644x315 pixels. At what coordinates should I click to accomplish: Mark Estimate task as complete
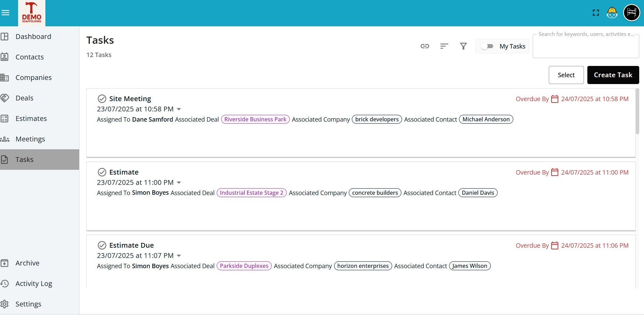(x=102, y=172)
